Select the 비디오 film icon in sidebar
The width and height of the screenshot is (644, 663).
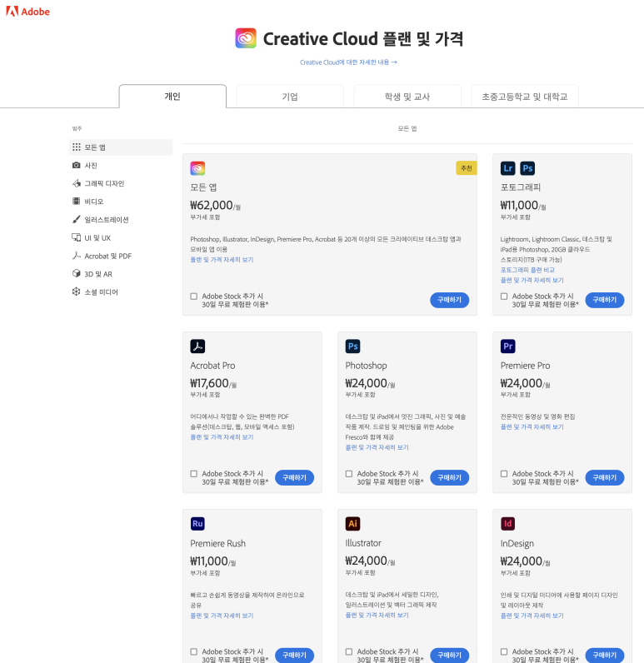coord(76,202)
